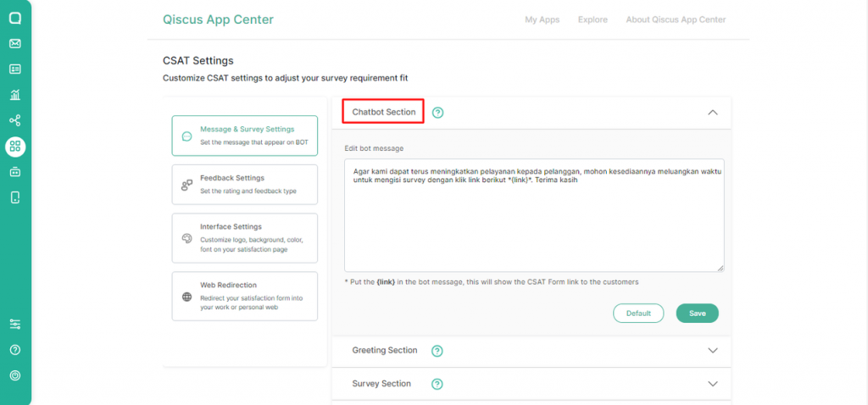Open the integration share-nodes icon in sidebar
The image size is (868, 405).
15,121
